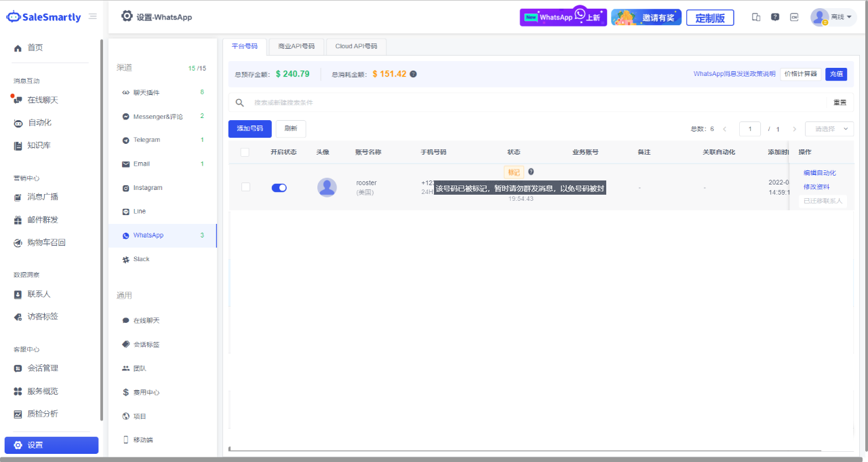Check the select-all checkbox in table header
This screenshot has width=868, height=462.
[245, 152]
